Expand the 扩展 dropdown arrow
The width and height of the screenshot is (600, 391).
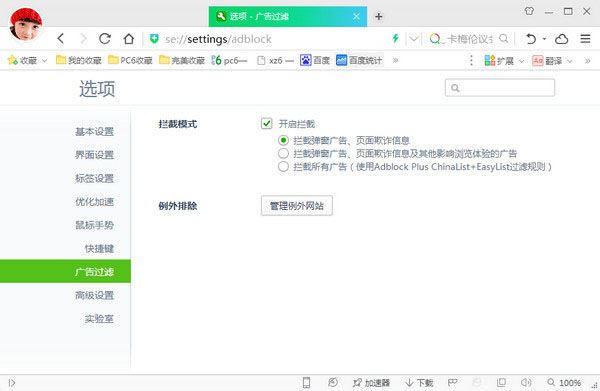[x=521, y=61]
